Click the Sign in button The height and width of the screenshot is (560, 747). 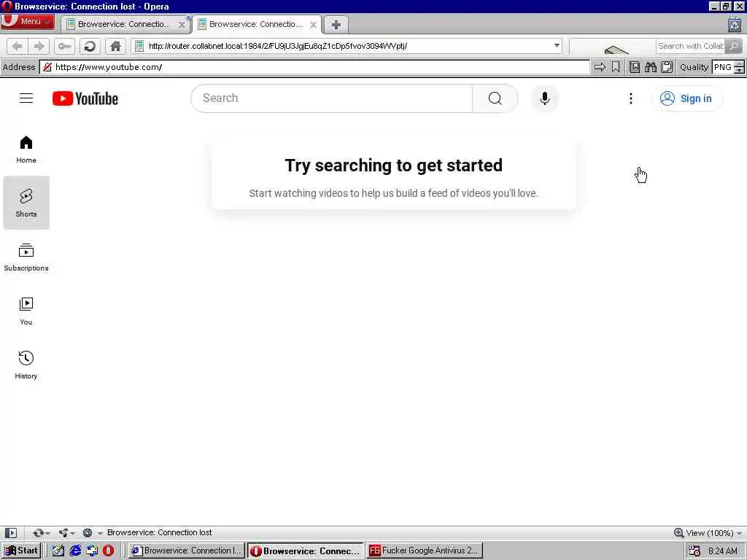[x=686, y=98]
